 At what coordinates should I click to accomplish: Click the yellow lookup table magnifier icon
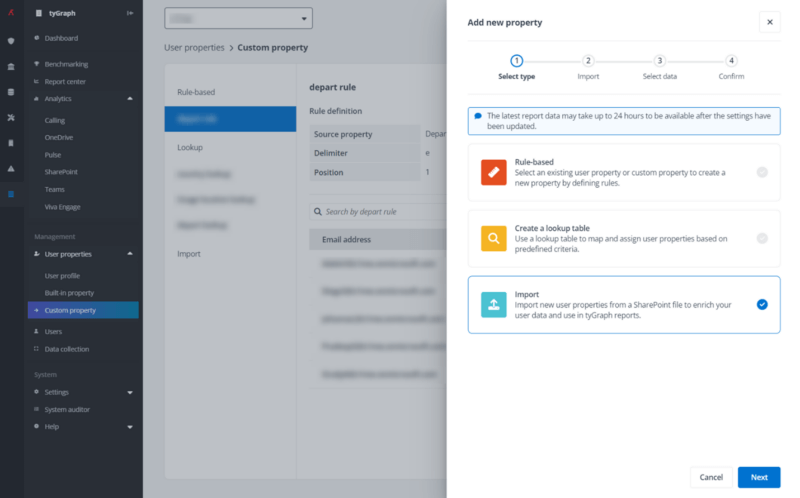coord(494,238)
